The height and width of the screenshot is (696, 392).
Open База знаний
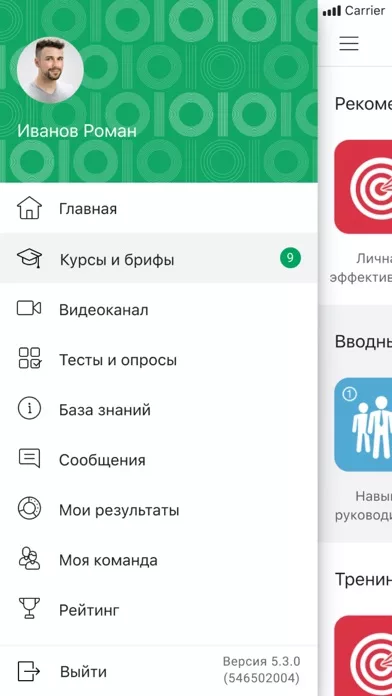click(159, 409)
